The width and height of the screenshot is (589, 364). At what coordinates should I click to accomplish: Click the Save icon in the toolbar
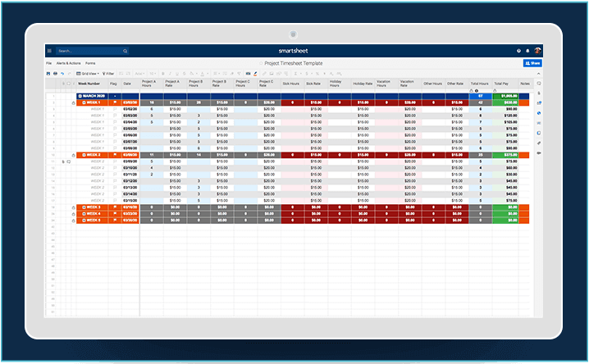pyautogui.click(x=48, y=73)
